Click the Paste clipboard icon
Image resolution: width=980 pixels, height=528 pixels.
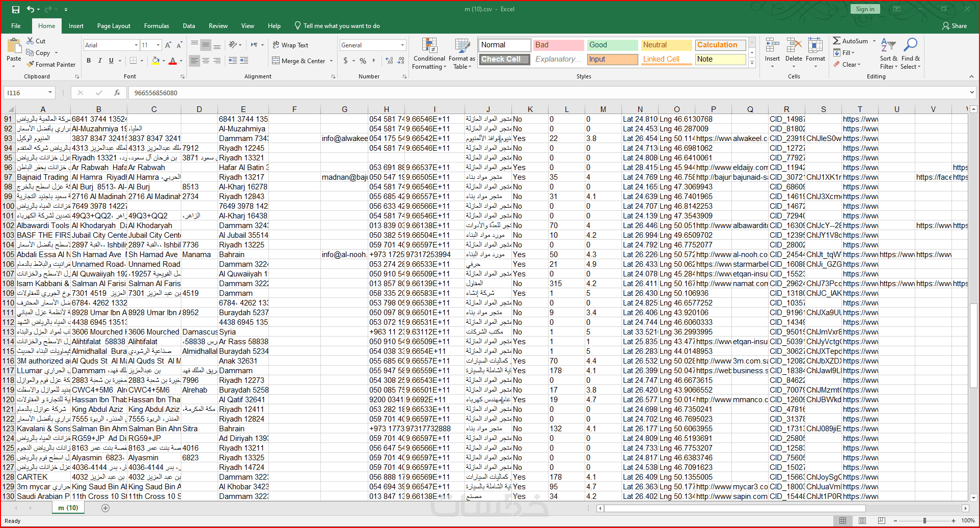(14, 46)
